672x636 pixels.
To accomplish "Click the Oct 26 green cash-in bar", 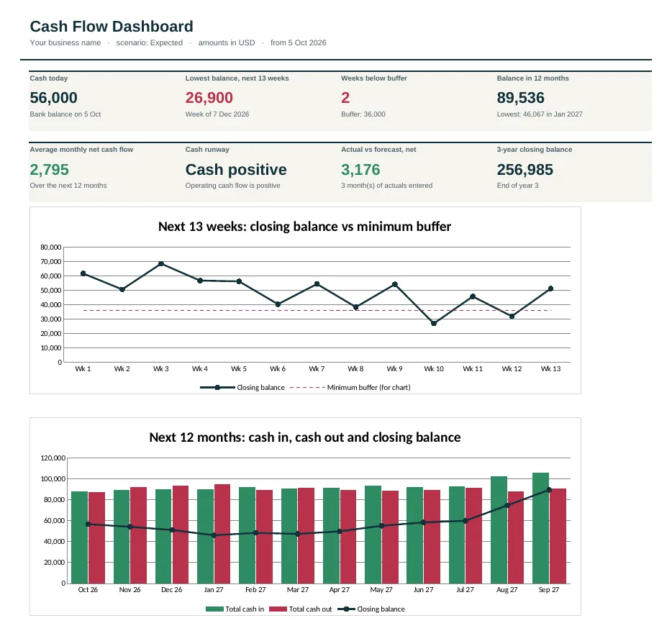I will tap(79, 537).
